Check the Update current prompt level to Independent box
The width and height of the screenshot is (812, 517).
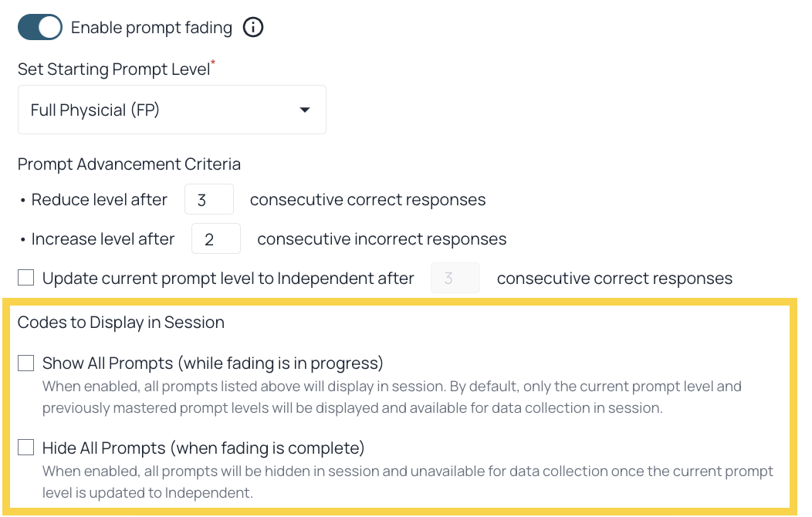pyautogui.click(x=26, y=278)
